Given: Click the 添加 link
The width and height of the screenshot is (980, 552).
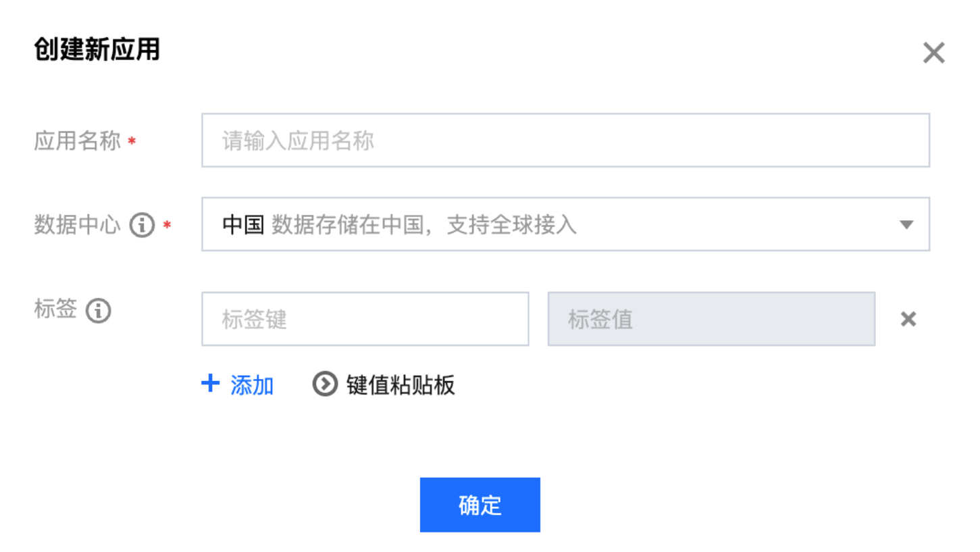Looking at the screenshot, I should (252, 385).
